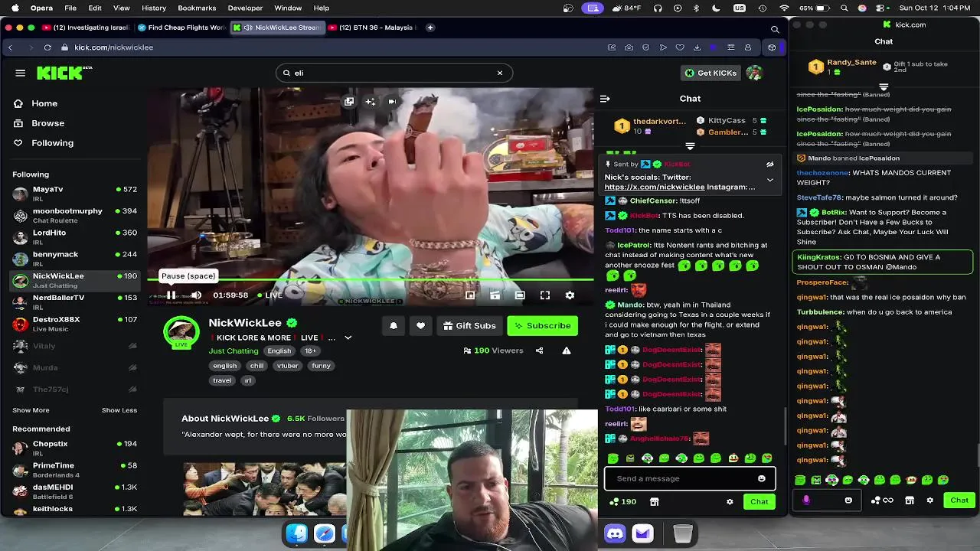Screen dimensions: 980x551
Task: Open emoji picker in main chat input
Action: 761,478
